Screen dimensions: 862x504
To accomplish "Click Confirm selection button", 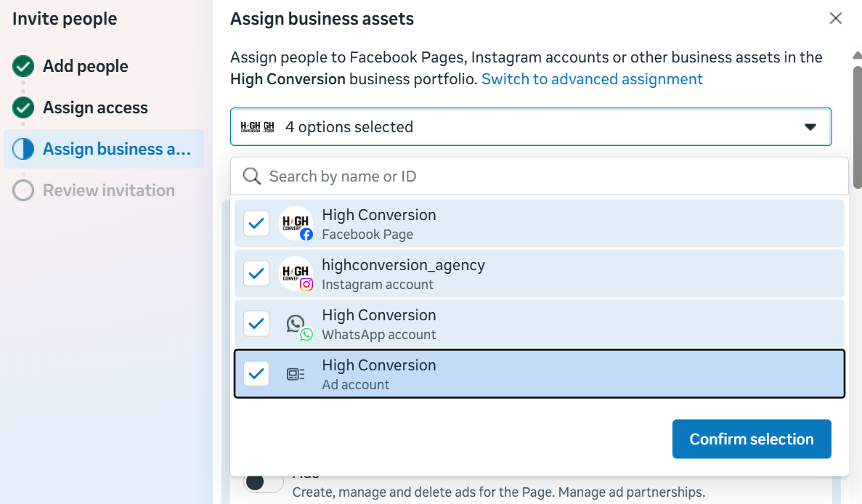I will pyautogui.click(x=751, y=439).
